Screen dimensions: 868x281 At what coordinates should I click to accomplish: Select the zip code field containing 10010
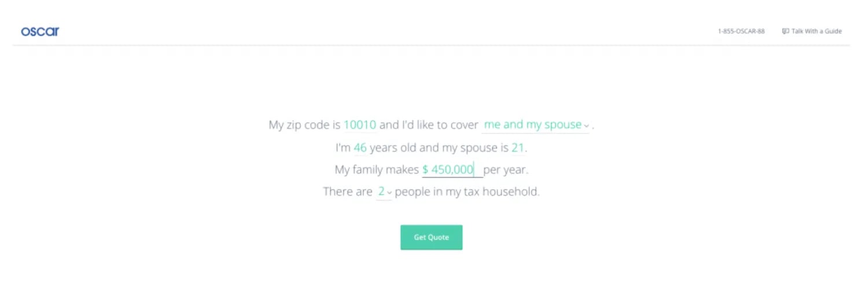(x=360, y=125)
